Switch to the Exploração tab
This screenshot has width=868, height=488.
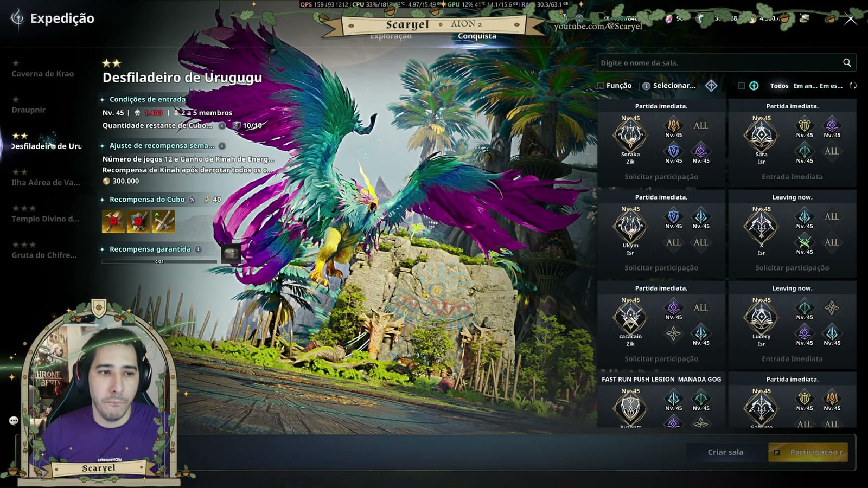point(391,36)
